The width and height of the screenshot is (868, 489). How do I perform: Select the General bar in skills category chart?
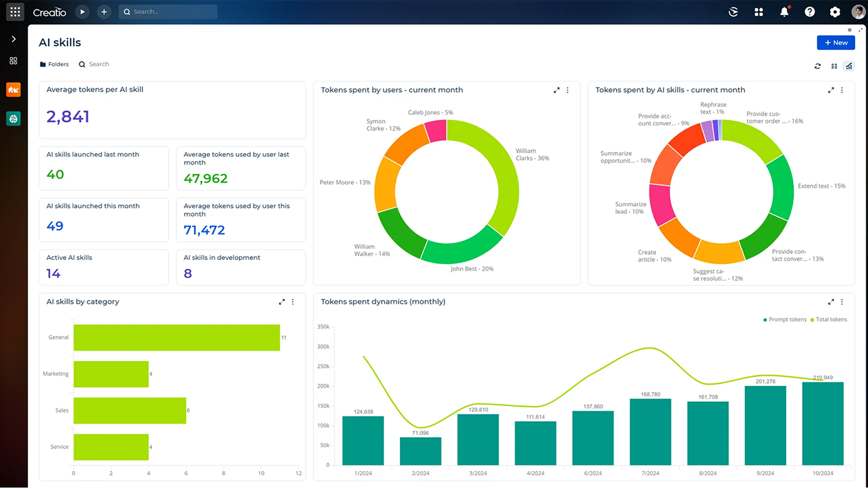coord(177,337)
